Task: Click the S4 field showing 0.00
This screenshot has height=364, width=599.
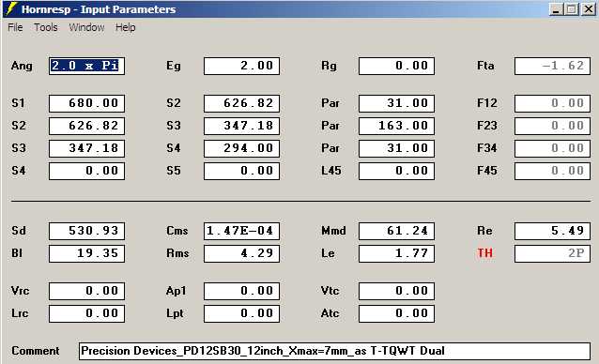Action: pyautogui.click(x=86, y=171)
